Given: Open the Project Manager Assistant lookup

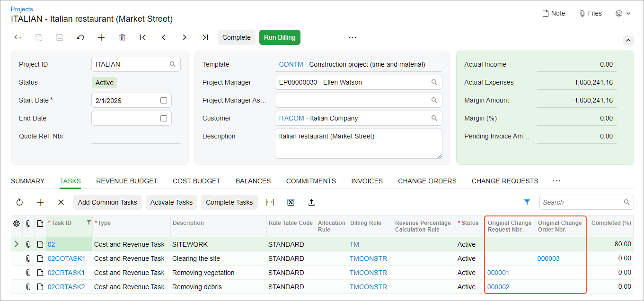Looking at the screenshot, I should pos(434,100).
